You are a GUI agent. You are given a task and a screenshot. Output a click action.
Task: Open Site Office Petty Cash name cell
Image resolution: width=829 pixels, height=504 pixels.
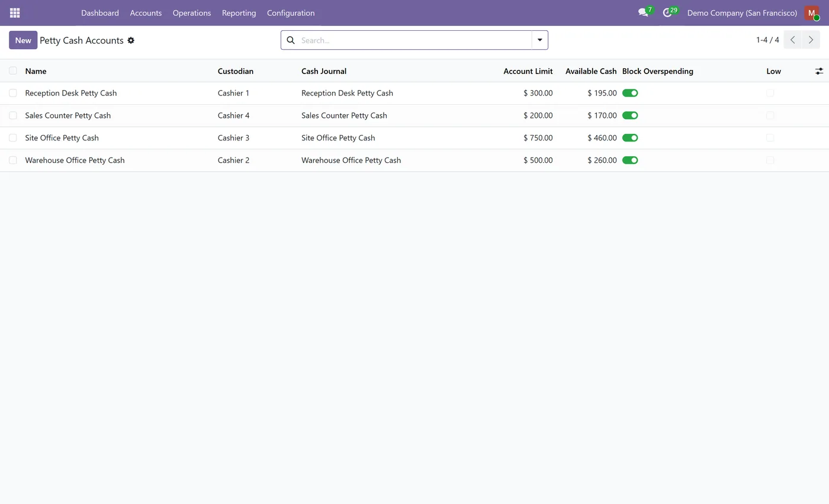click(62, 138)
